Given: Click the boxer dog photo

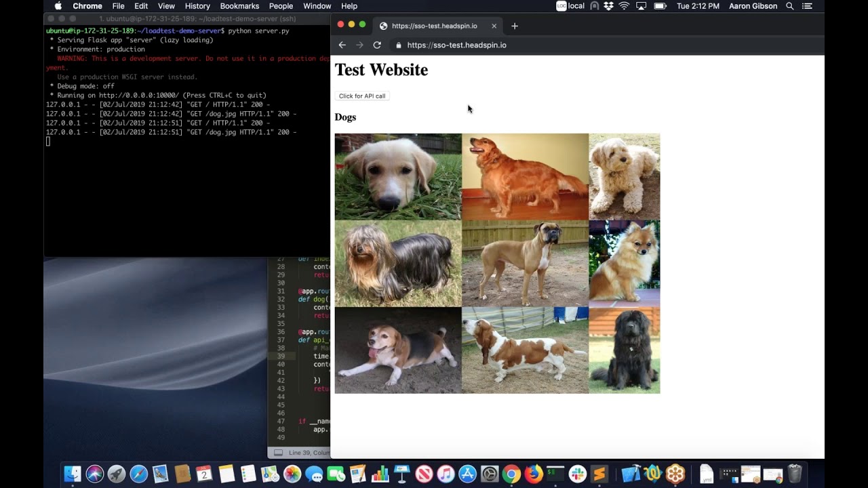Looking at the screenshot, I should 525,264.
